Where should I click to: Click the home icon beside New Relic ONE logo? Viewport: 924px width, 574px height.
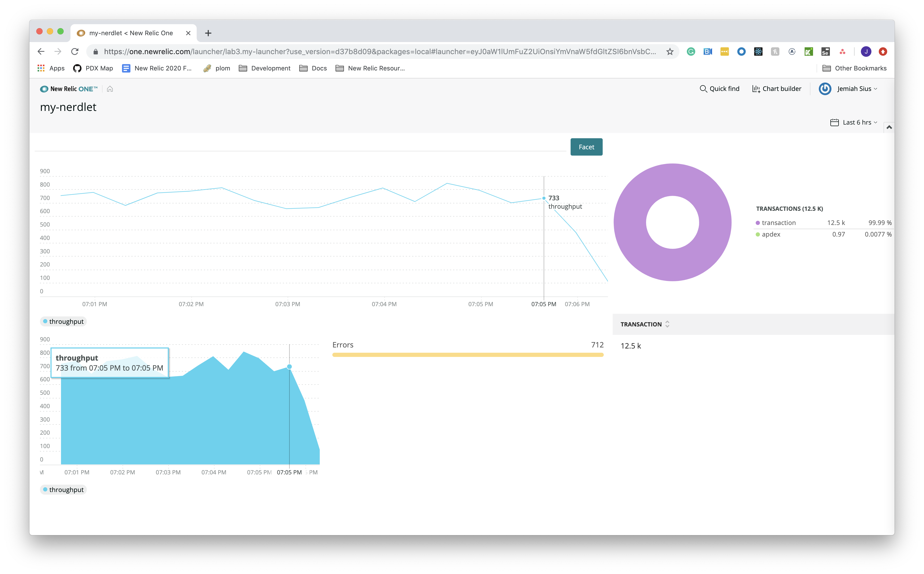[110, 89]
